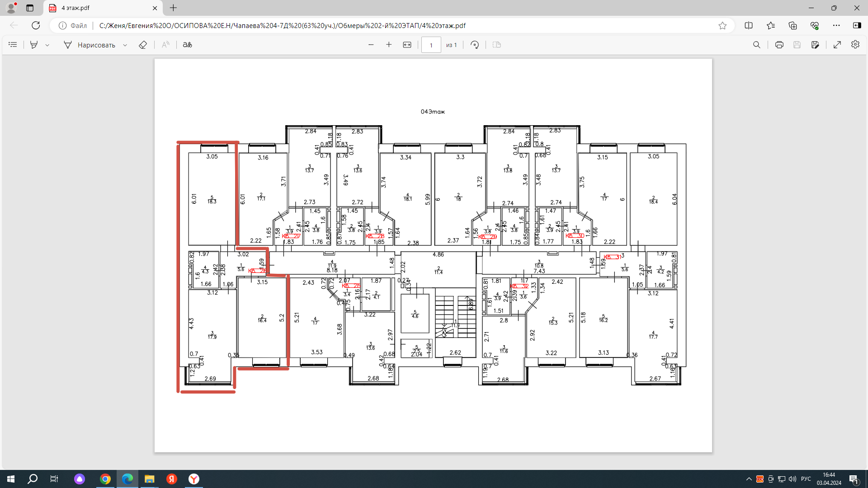Open Google Chrome from the taskbar
The width and height of the screenshot is (868, 488).
point(105,479)
